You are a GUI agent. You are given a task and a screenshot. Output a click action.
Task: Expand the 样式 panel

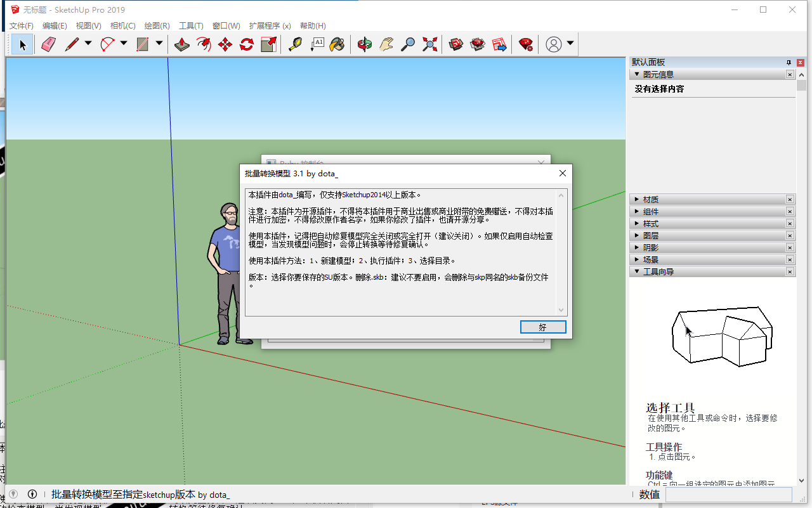tap(636, 224)
